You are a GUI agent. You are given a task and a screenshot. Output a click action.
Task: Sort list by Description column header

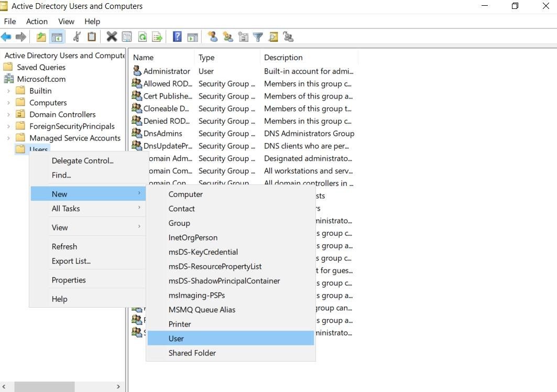coord(309,58)
